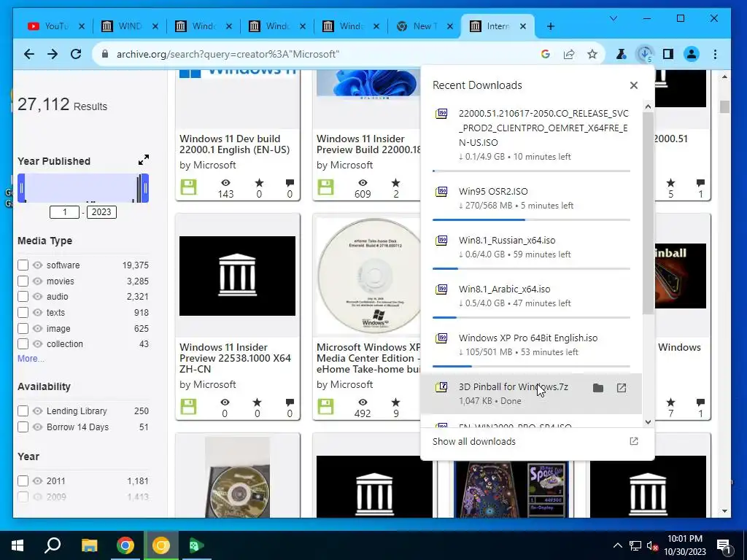Check the 2011 year checkbox
This screenshot has height=560, width=747.
point(23,481)
